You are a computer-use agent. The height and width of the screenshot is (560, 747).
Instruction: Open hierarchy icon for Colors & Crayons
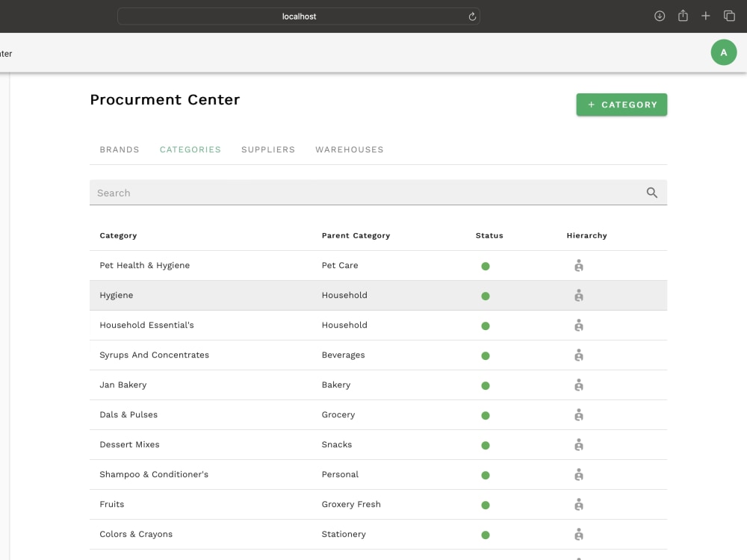(579, 535)
